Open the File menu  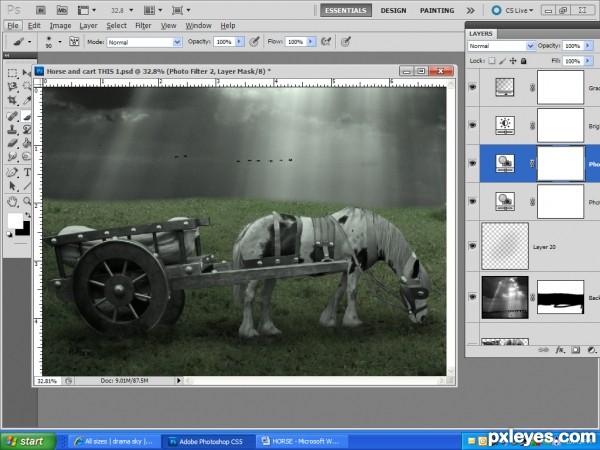(x=13, y=26)
